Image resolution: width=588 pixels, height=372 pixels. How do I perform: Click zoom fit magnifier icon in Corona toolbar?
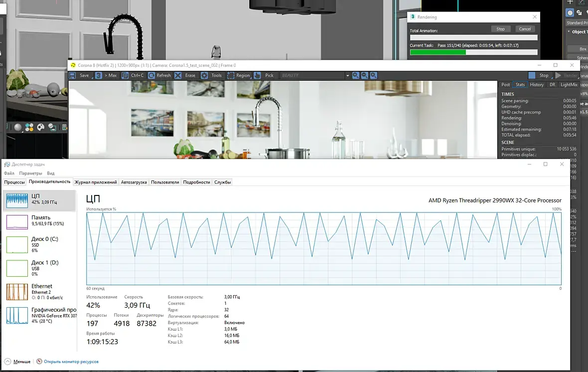tap(374, 75)
